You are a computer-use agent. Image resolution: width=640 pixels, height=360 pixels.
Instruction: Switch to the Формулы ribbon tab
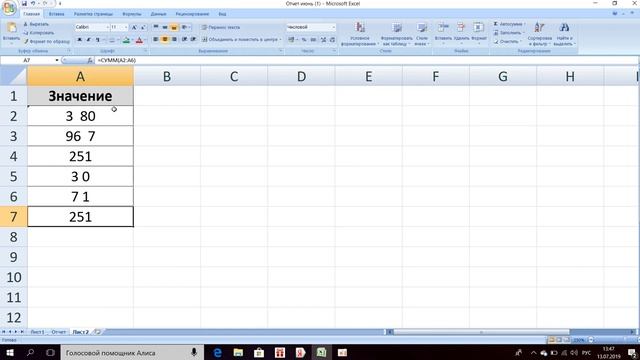click(132, 14)
